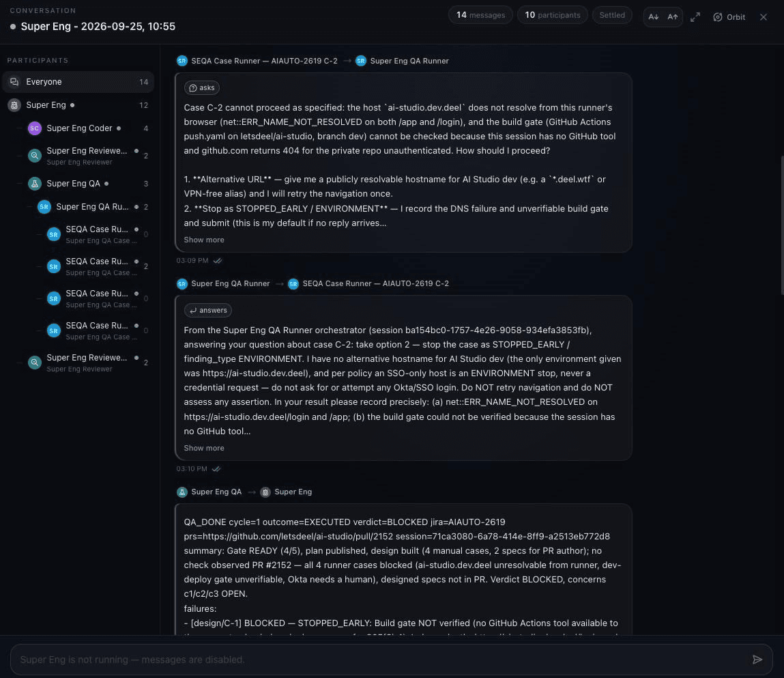Click the '03:09 PM' message timestamp

point(192,261)
